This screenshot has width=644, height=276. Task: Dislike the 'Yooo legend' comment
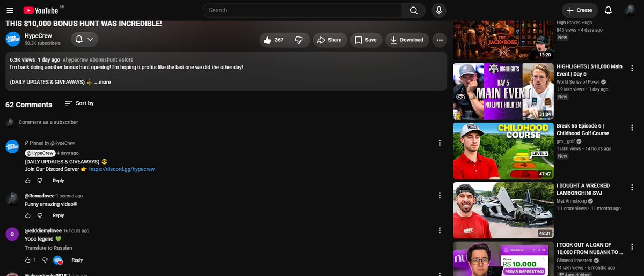46,260
